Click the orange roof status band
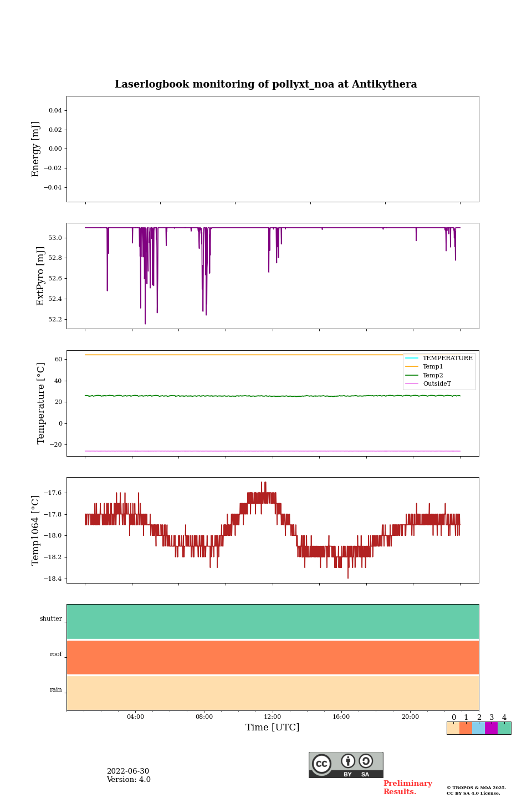This screenshot has height=798, width=532. (x=273, y=657)
